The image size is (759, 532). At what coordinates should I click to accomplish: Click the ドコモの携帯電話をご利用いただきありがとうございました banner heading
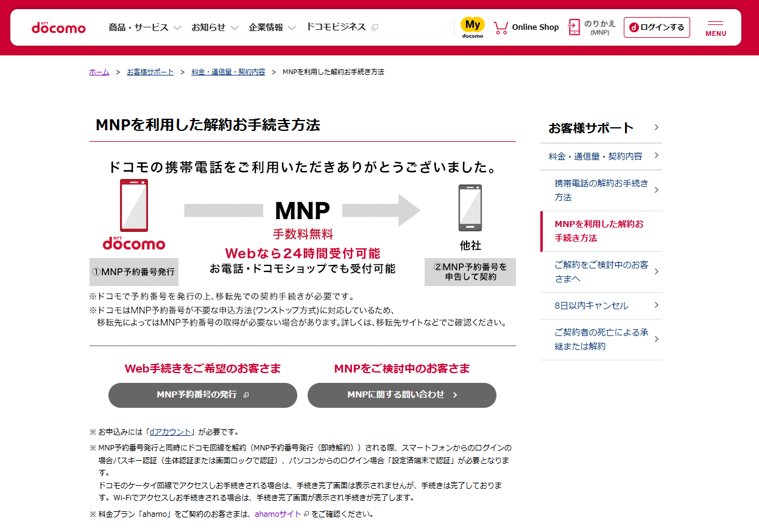[303, 167]
